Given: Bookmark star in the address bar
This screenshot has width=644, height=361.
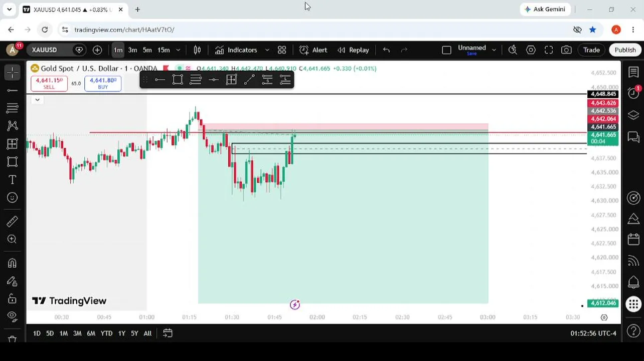Looking at the screenshot, I should click(593, 30).
